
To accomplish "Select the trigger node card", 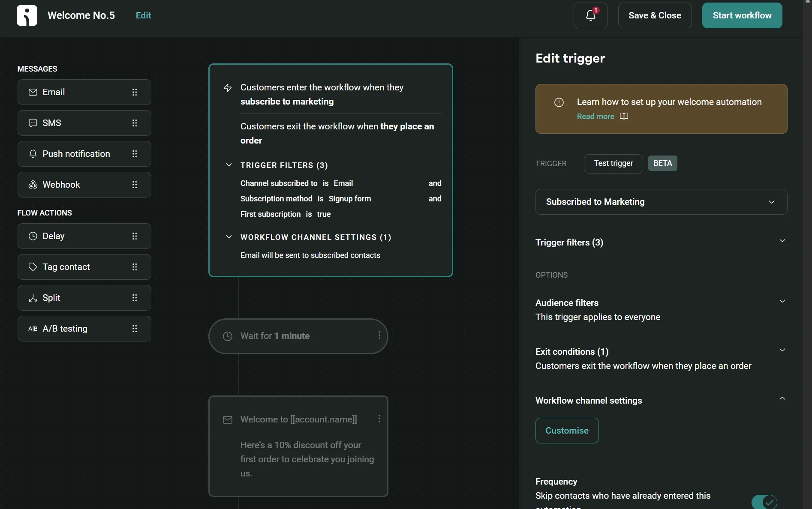I will [331, 171].
